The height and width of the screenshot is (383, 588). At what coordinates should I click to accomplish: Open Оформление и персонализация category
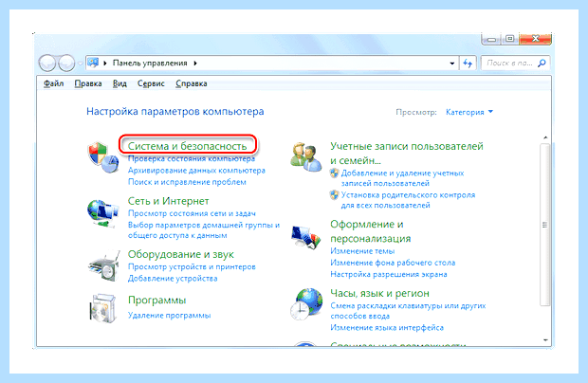coord(371,231)
